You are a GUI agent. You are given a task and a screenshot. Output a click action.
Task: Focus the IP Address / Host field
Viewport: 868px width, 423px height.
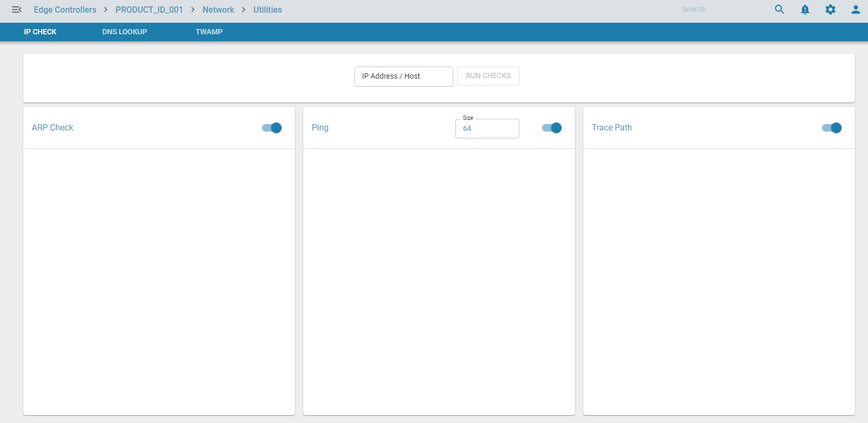click(404, 76)
